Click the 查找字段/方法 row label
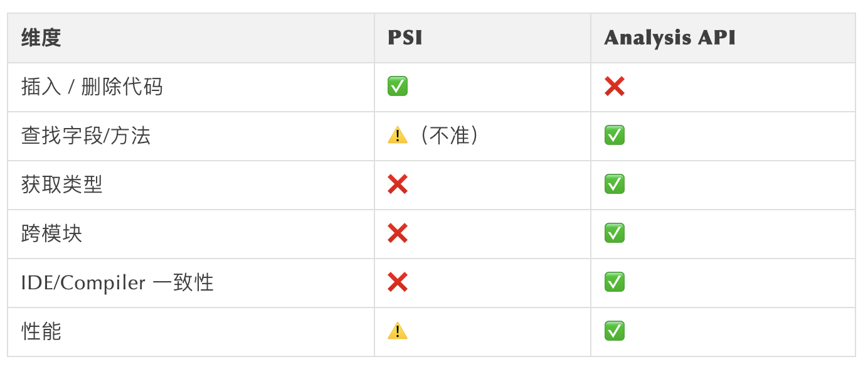Viewport: 868px width, 369px height. click(86, 136)
